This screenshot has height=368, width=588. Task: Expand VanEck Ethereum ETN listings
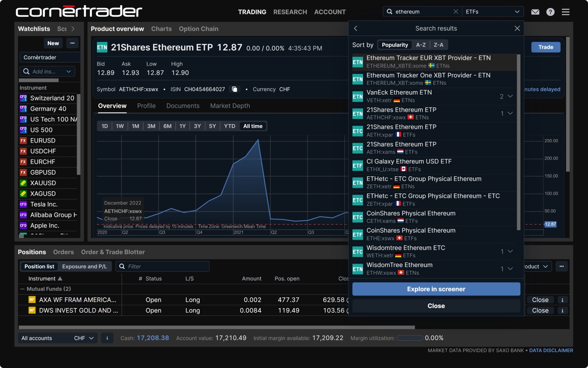[x=510, y=97]
